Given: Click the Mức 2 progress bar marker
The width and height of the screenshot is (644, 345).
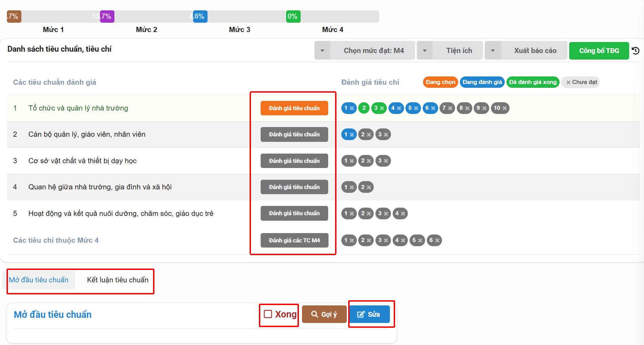Looking at the screenshot, I should click(107, 17).
